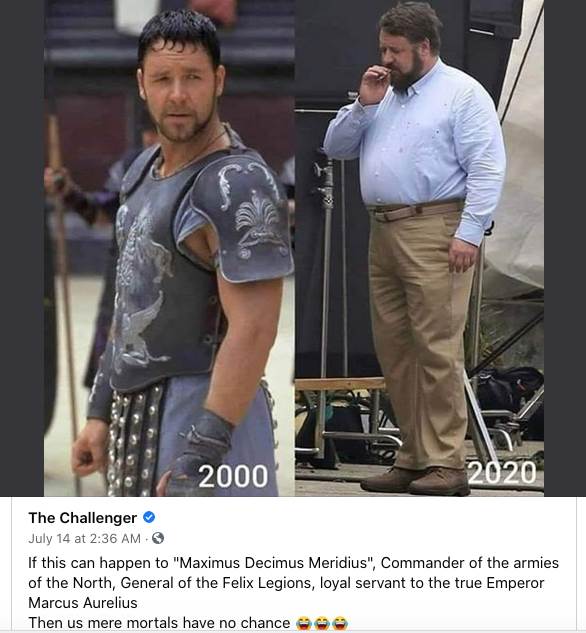
Task: Click the middle laughing-crying emoji
Action: [x=322, y=623]
